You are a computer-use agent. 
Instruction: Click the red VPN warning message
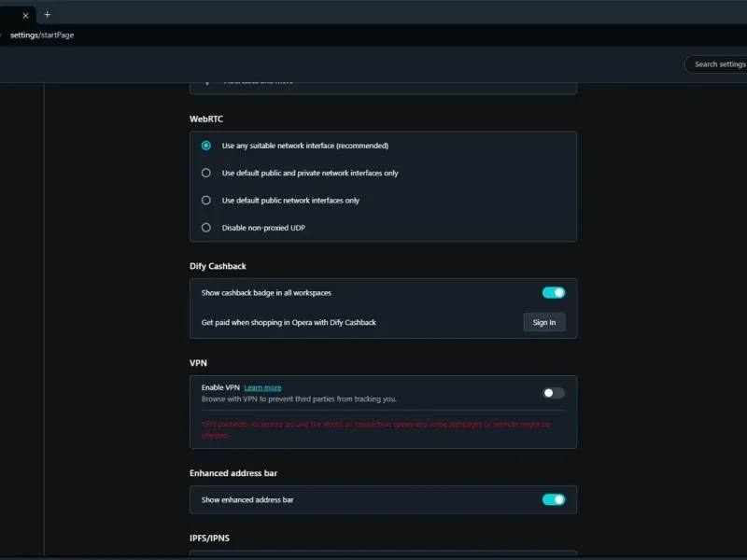pos(376,429)
